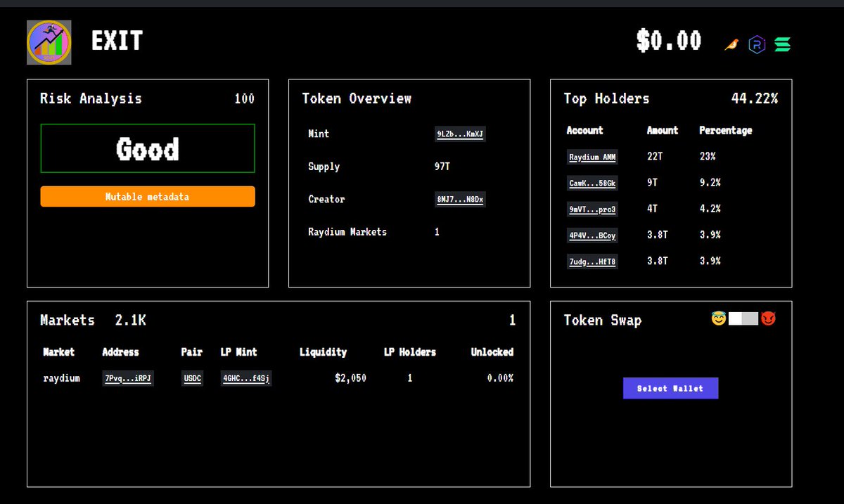
Task: Open LP Mint address 4GHC...f4Sj
Action: click(x=245, y=378)
